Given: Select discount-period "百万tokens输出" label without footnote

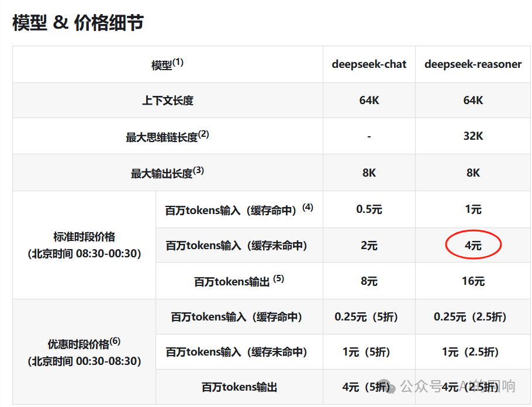Looking at the screenshot, I should click(x=239, y=387).
